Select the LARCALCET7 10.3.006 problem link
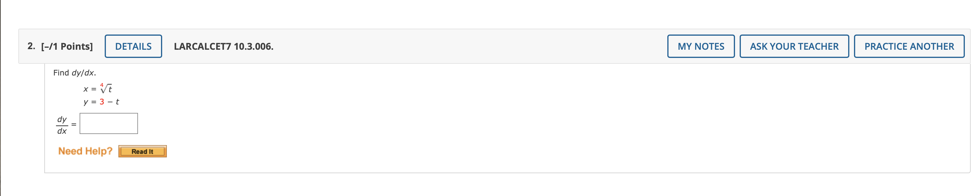Screen dimensions: 980x196 224,46
